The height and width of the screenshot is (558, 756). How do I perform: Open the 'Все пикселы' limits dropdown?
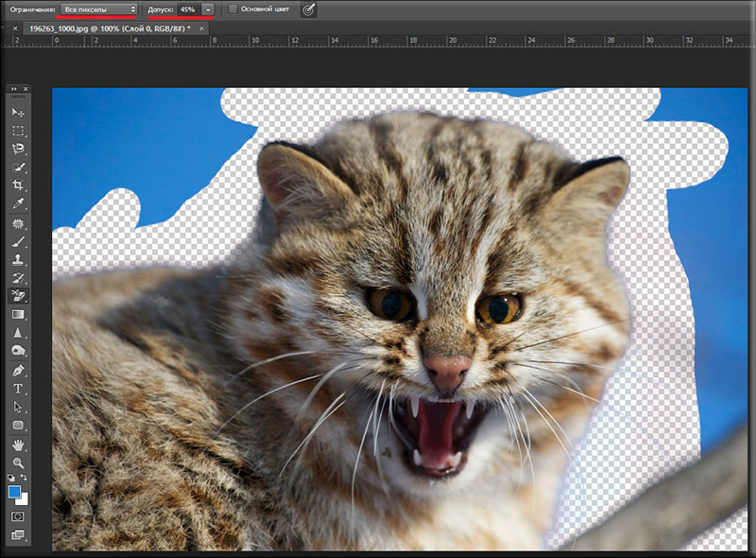pos(98,9)
